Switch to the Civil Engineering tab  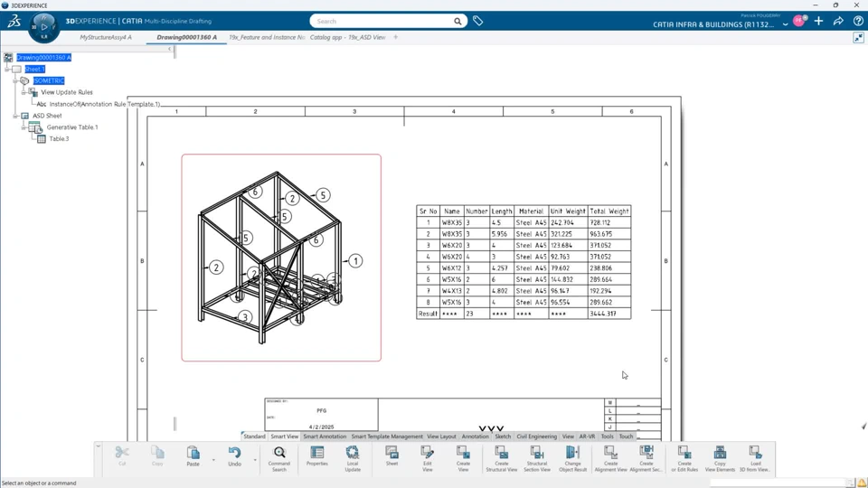coord(537,436)
